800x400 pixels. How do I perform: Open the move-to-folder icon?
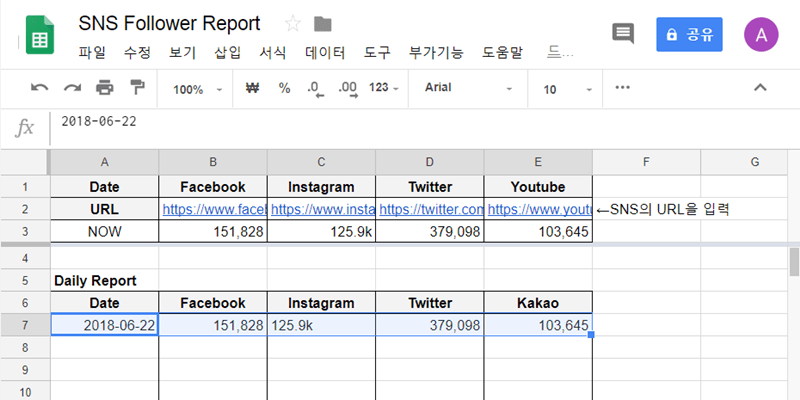tap(323, 23)
